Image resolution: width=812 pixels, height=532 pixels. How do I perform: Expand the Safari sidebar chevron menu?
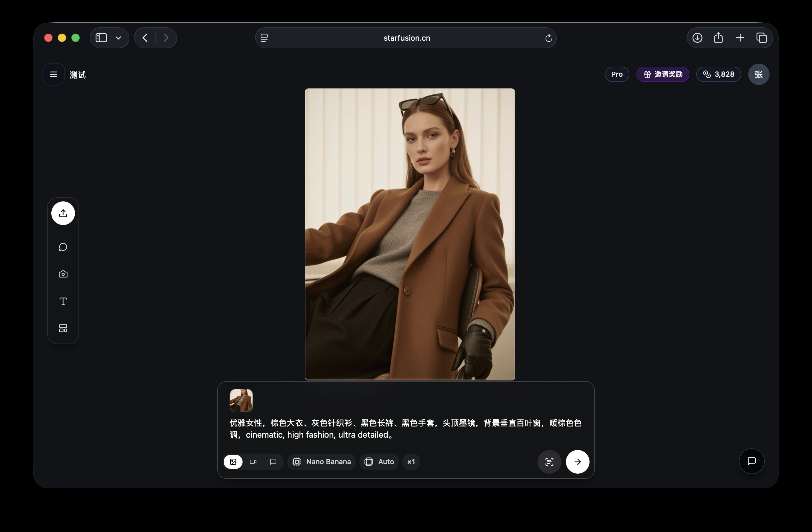[x=118, y=38]
